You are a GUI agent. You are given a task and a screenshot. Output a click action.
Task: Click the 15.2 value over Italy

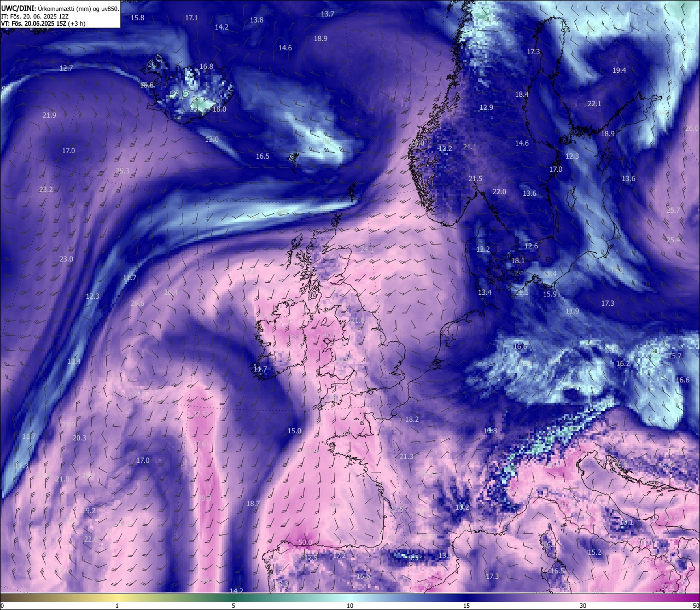[594, 552]
